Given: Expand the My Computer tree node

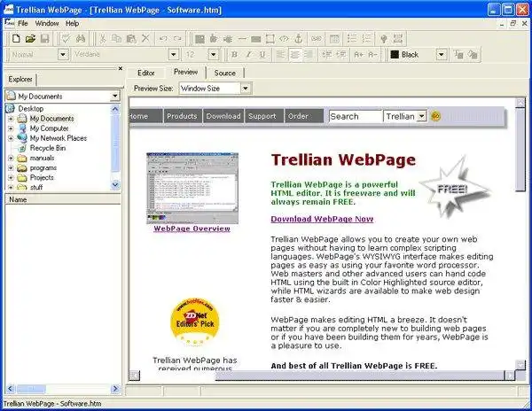Looking at the screenshot, I should tap(11, 128).
